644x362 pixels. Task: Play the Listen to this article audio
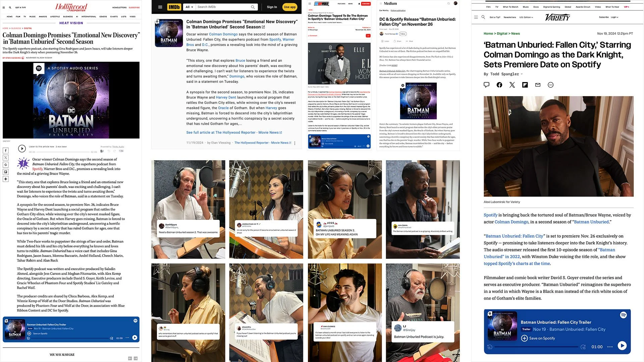[22, 148]
